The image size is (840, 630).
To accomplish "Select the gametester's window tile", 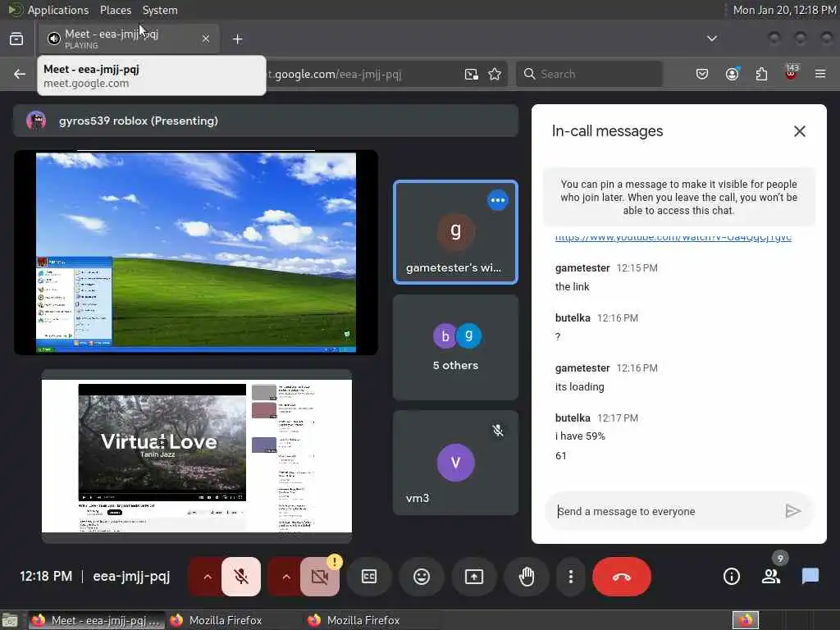I will 455,232.
